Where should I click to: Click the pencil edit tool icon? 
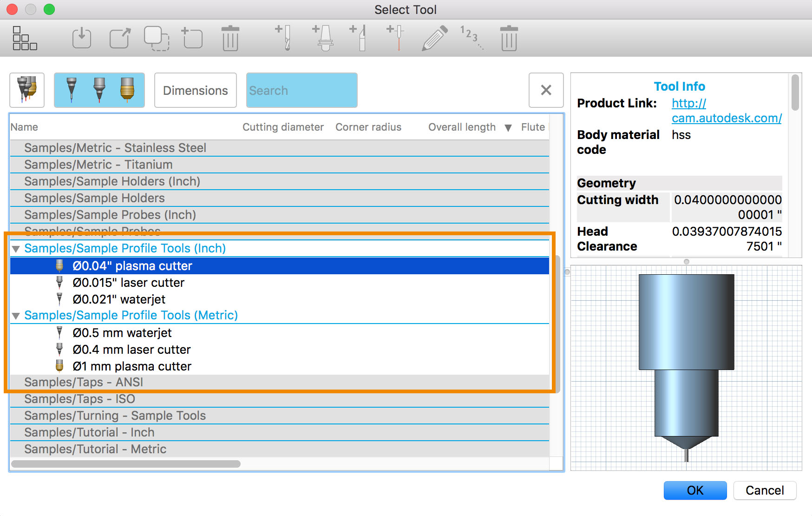tap(434, 38)
